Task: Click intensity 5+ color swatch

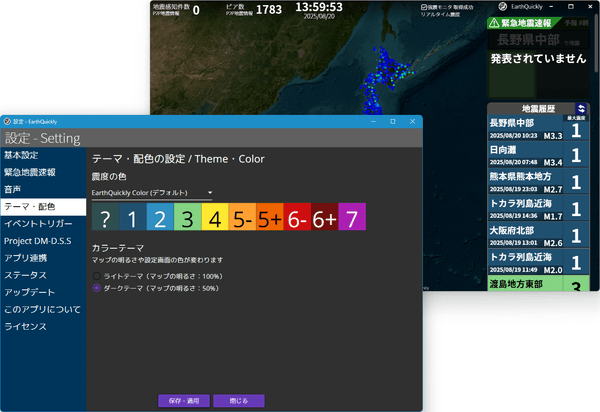Action: click(x=270, y=217)
